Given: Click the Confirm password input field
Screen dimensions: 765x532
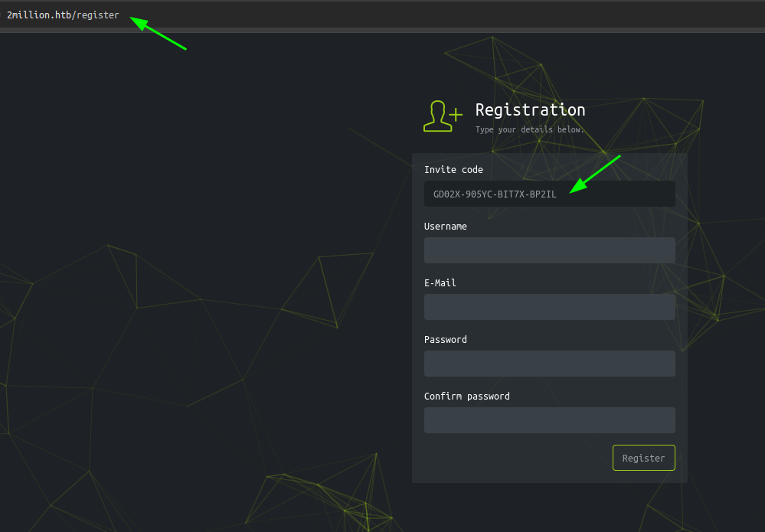Looking at the screenshot, I should pyautogui.click(x=549, y=420).
